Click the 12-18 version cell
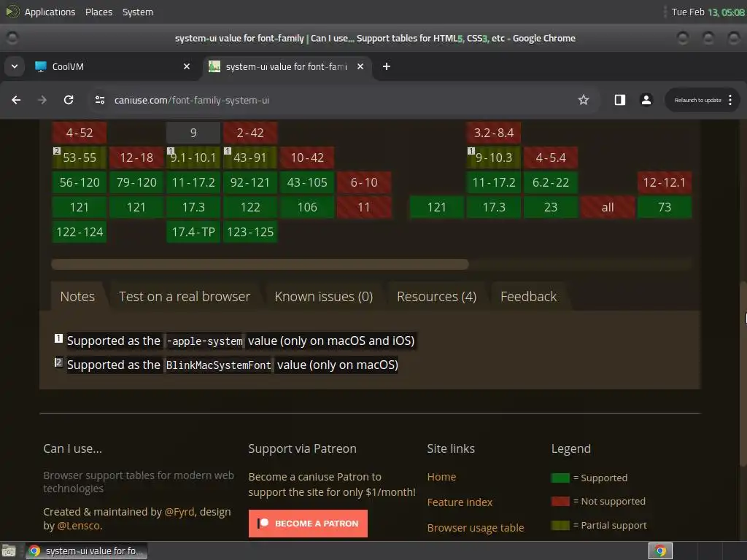 [x=136, y=157]
